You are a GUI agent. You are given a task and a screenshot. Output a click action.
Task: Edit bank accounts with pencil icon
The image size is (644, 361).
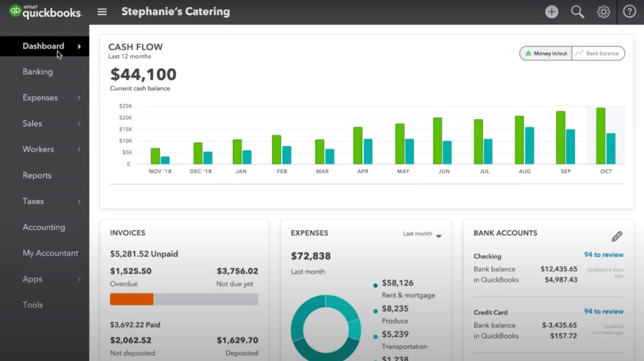point(617,236)
